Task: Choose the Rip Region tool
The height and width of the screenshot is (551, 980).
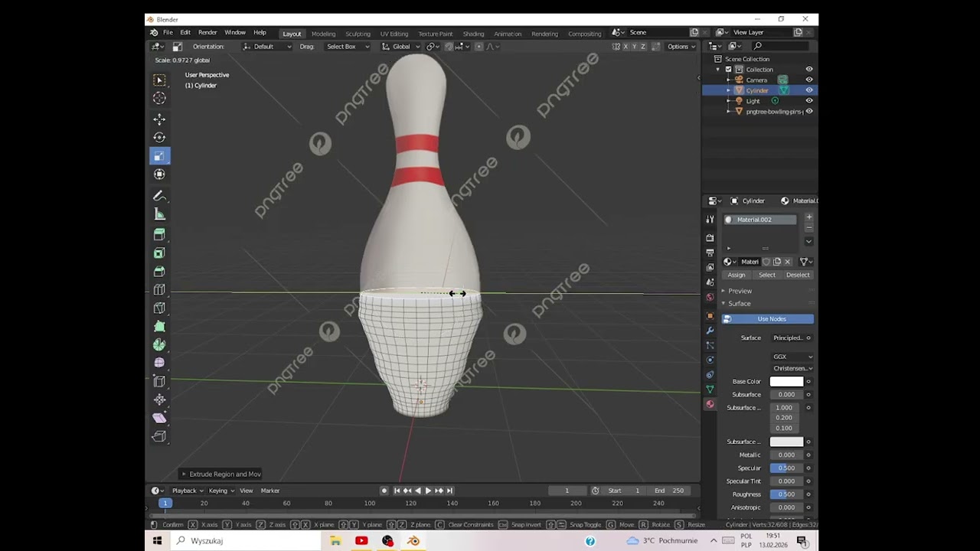Action: point(159,436)
